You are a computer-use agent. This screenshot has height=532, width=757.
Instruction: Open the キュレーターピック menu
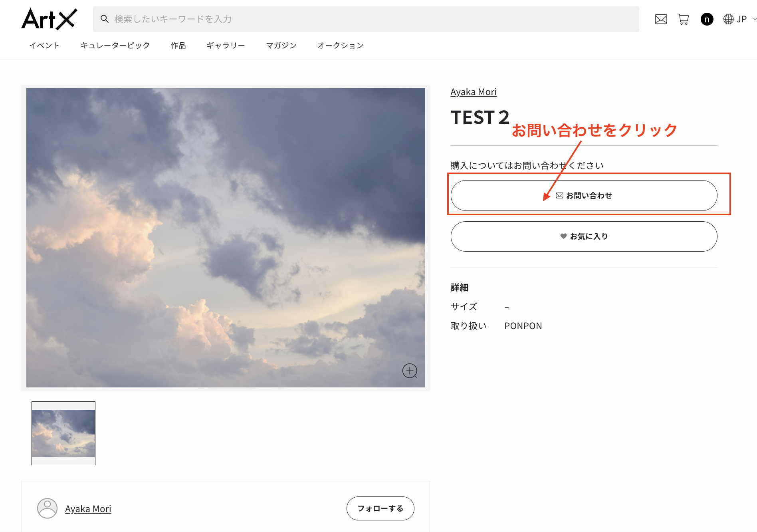(x=115, y=46)
